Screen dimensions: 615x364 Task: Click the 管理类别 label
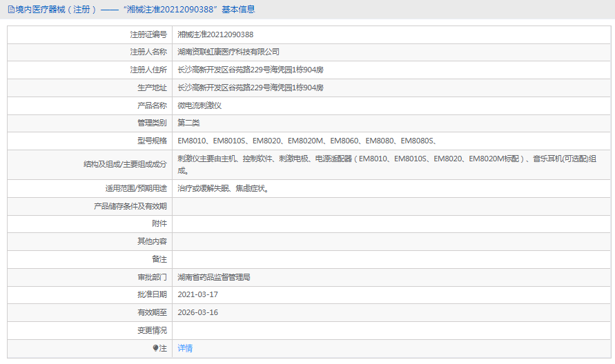(x=152, y=123)
